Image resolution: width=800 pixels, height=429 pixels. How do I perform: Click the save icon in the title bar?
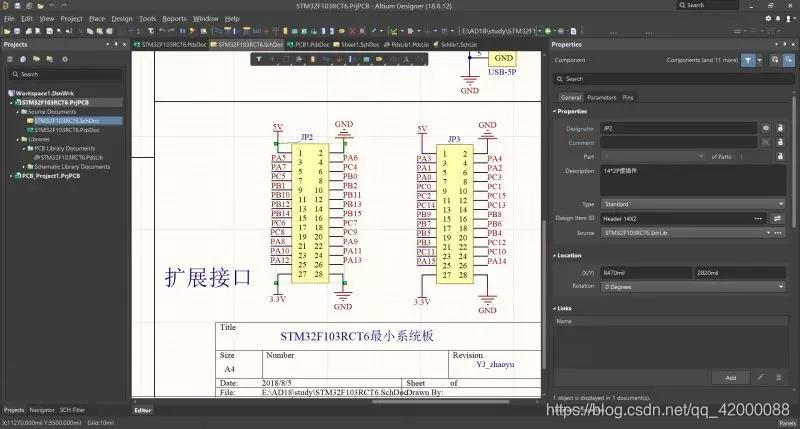17,6
